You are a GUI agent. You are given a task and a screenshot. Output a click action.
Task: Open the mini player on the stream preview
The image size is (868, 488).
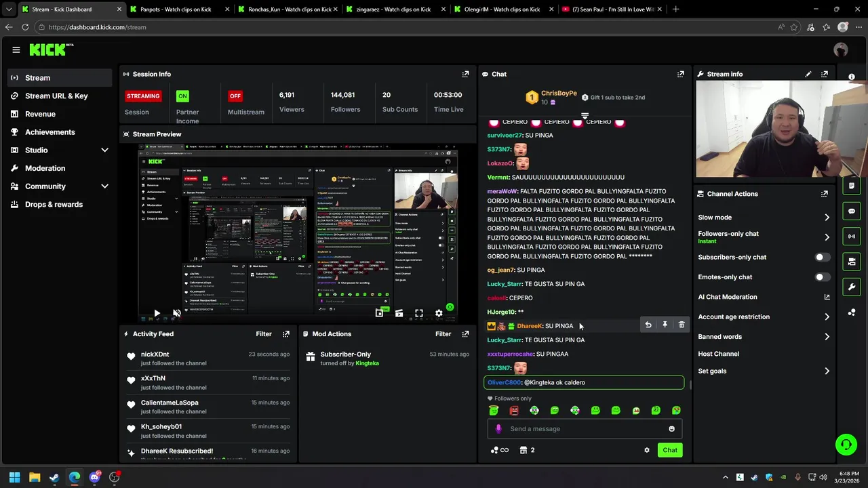point(379,313)
